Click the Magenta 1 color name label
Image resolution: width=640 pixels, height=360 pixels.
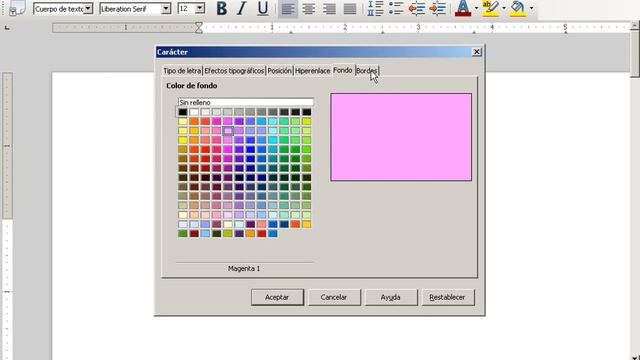(x=244, y=269)
